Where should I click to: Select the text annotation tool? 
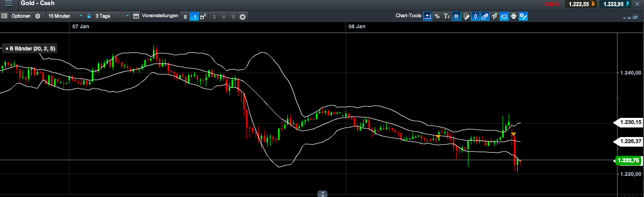(447, 16)
